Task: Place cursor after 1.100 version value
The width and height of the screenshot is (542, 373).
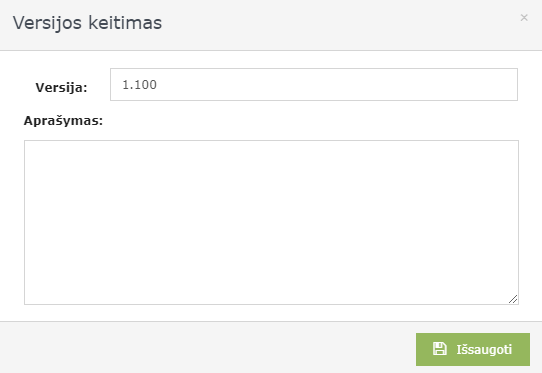Action: coord(158,85)
